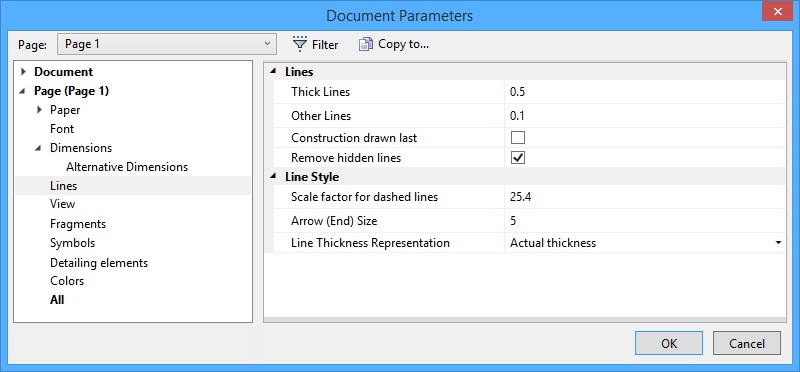
Task: Click the OK button
Action: (x=669, y=343)
